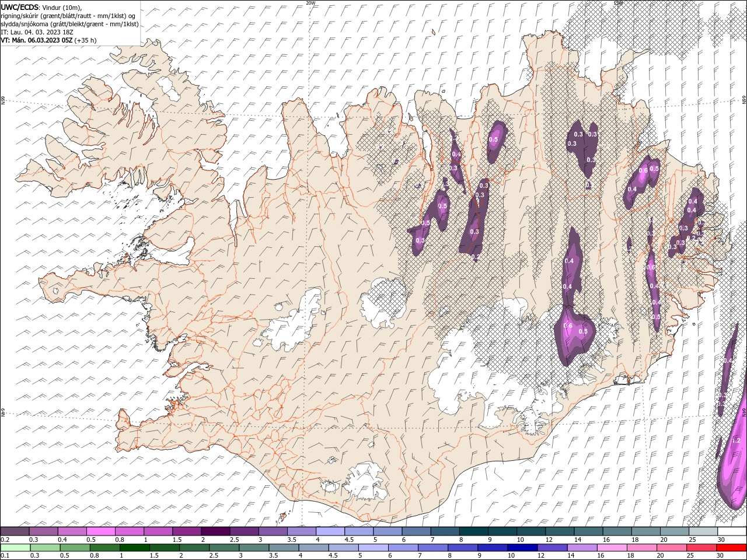Click the 'IT: Lau. 04. 03. 2023 18Z' line
747x560 pixels.
[x=37, y=32]
